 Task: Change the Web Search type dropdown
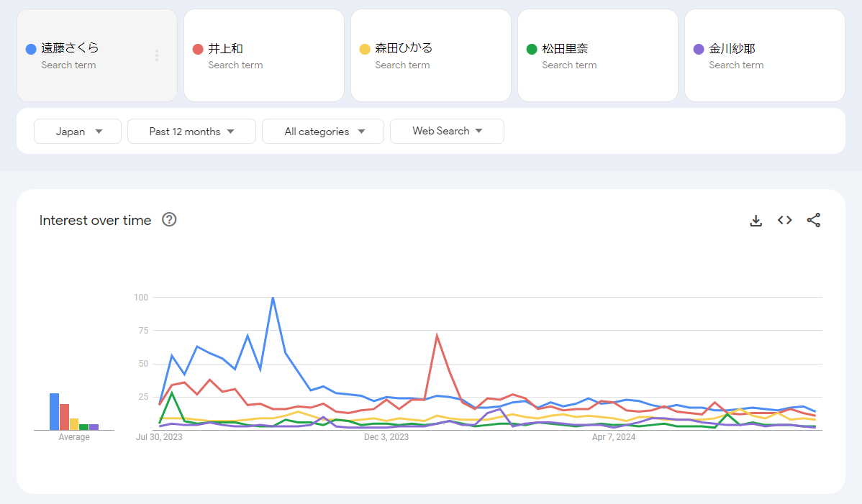pos(447,132)
